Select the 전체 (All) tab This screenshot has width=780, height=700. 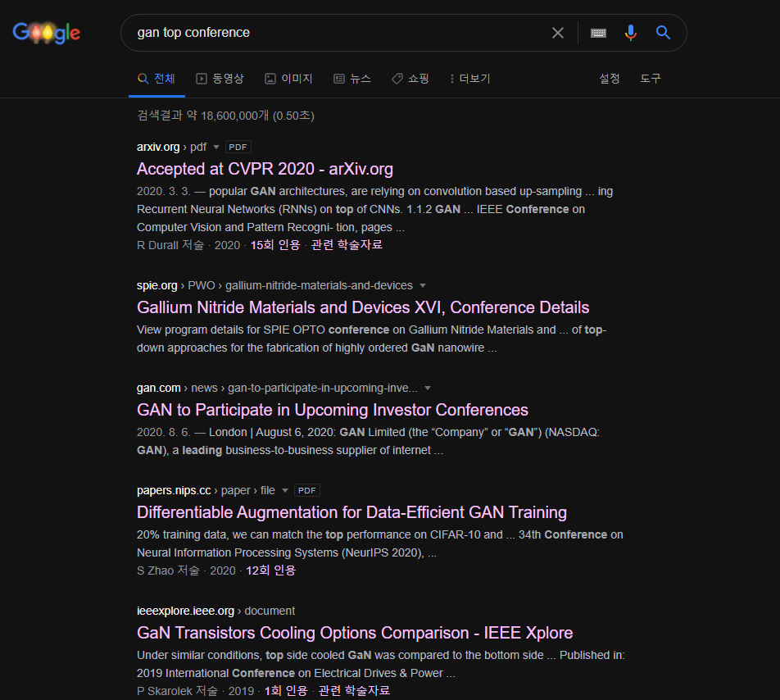coord(156,79)
